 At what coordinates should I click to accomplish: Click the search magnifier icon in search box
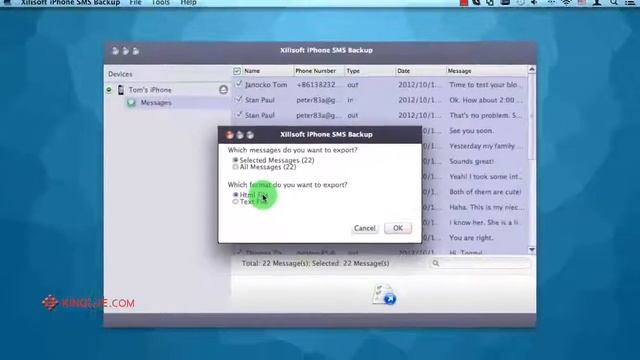pos(436,263)
